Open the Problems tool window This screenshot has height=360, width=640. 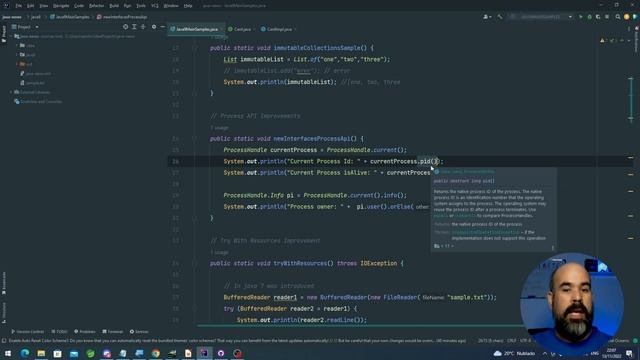click(x=84, y=331)
